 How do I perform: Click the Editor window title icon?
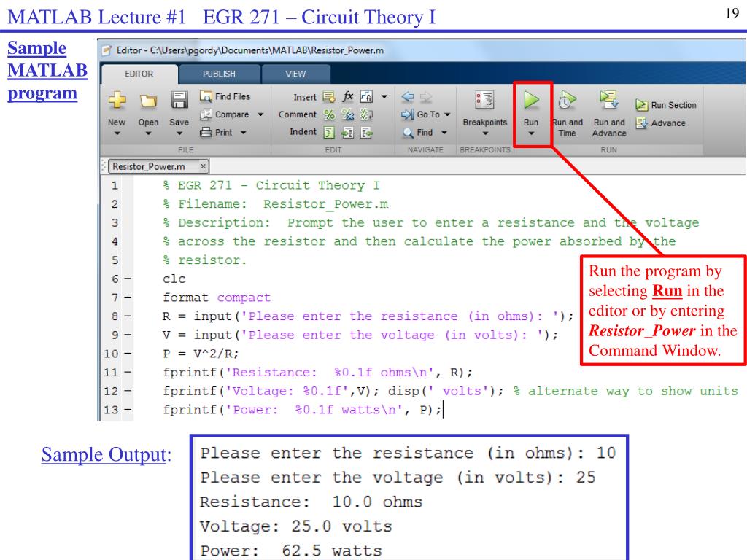pyautogui.click(x=107, y=50)
